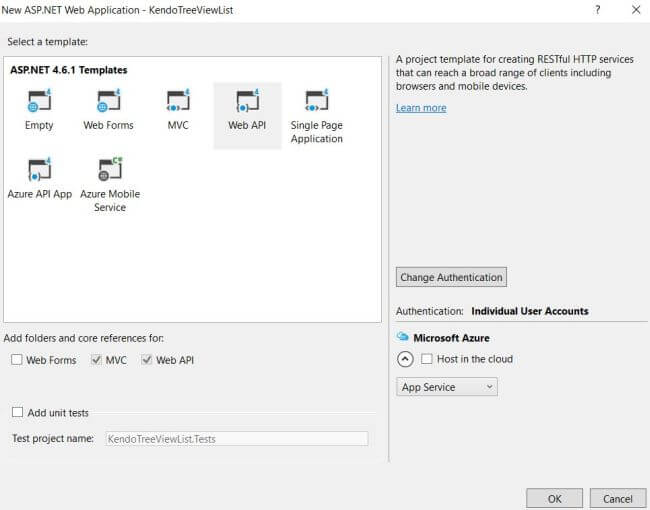Image resolution: width=650 pixels, height=510 pixels.
Task: Click the 'Single Page Application' label text
Action: [x=317, y=132]
